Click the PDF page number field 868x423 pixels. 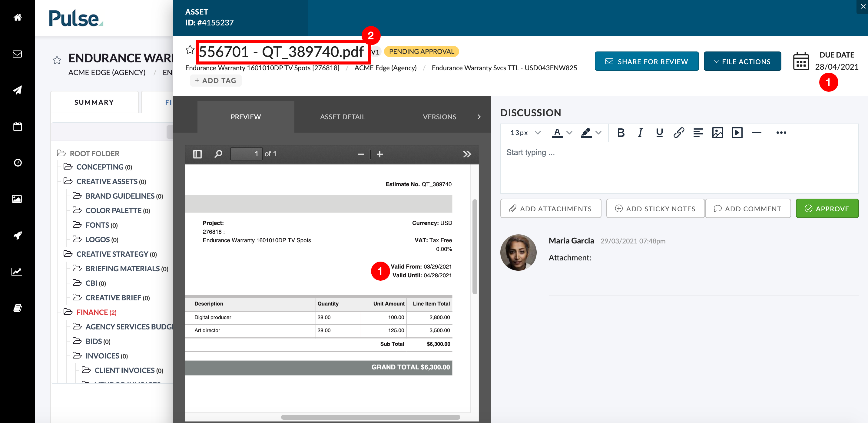pyautogui.click(x=246, y=154)
